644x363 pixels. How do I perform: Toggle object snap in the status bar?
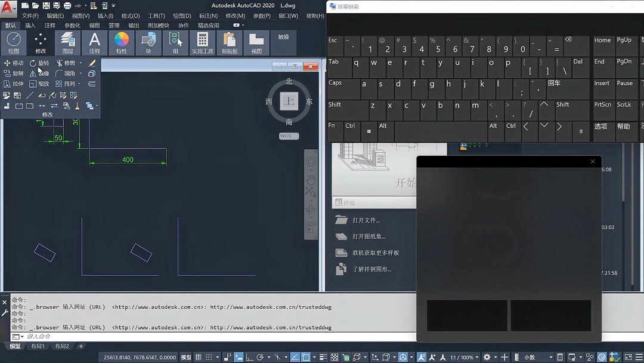pyautogui.click(x=306, y=356)
